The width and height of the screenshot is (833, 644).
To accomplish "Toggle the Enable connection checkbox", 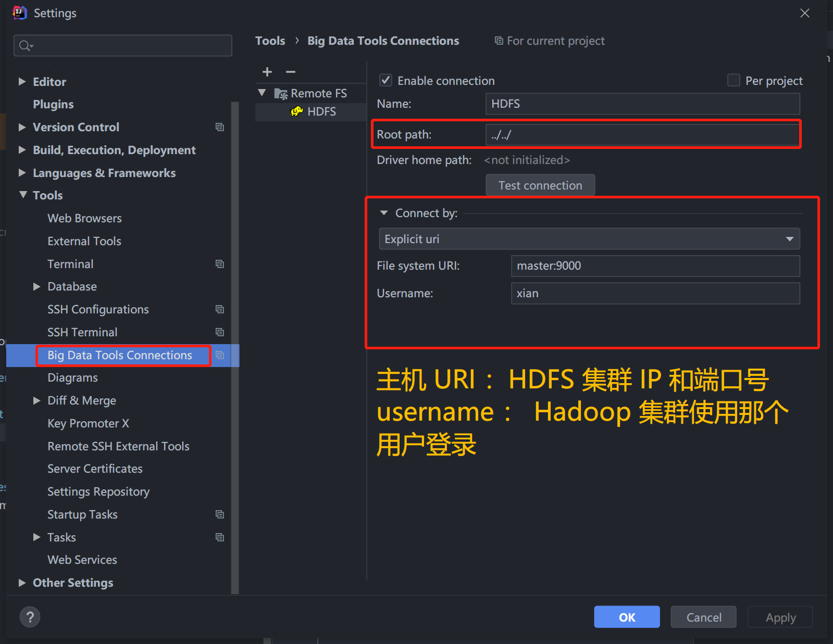I will (386, 80).
